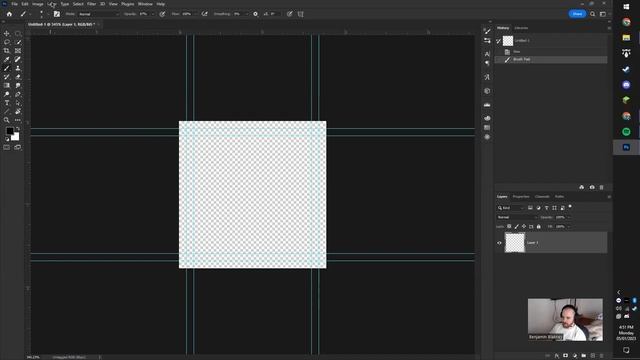Select the Crop tool
The height and width of the screenshot is (360, 640).
click(7, 51)
